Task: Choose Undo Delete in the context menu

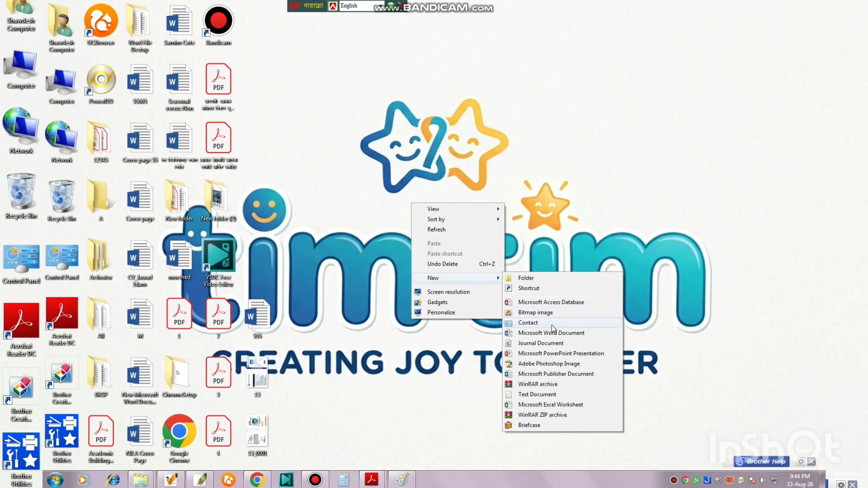Action: click(458, 264)
